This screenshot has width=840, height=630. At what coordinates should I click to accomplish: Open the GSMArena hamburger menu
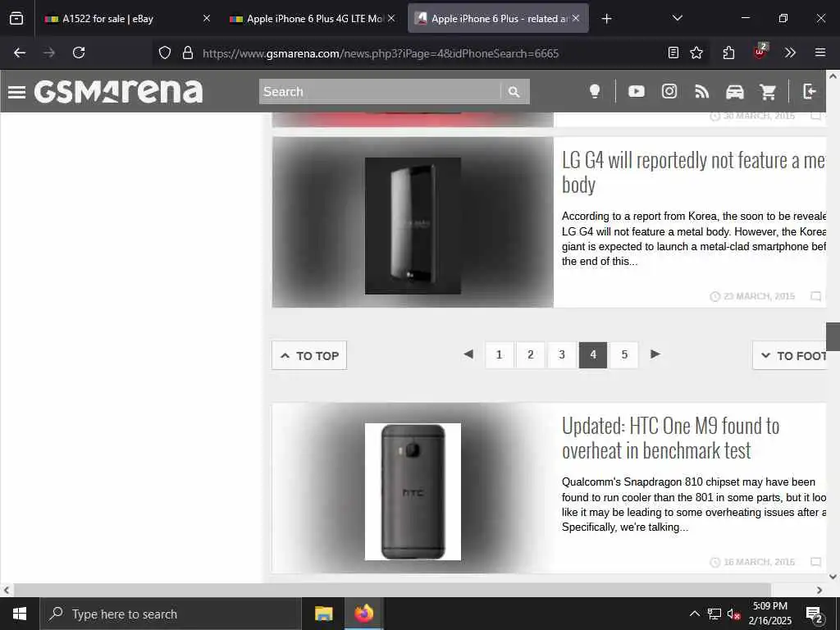coord(16,92)
